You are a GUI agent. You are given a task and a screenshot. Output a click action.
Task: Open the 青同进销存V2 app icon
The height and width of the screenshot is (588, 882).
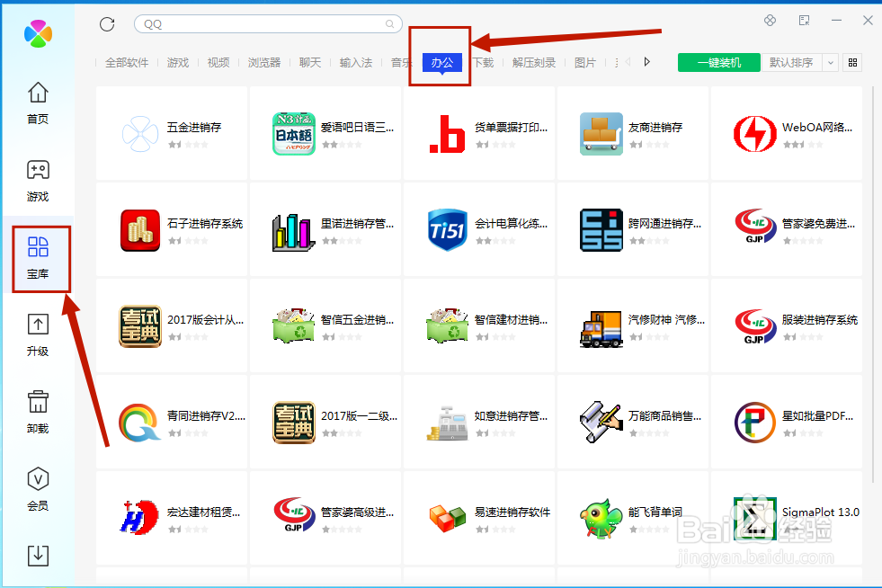139,422
